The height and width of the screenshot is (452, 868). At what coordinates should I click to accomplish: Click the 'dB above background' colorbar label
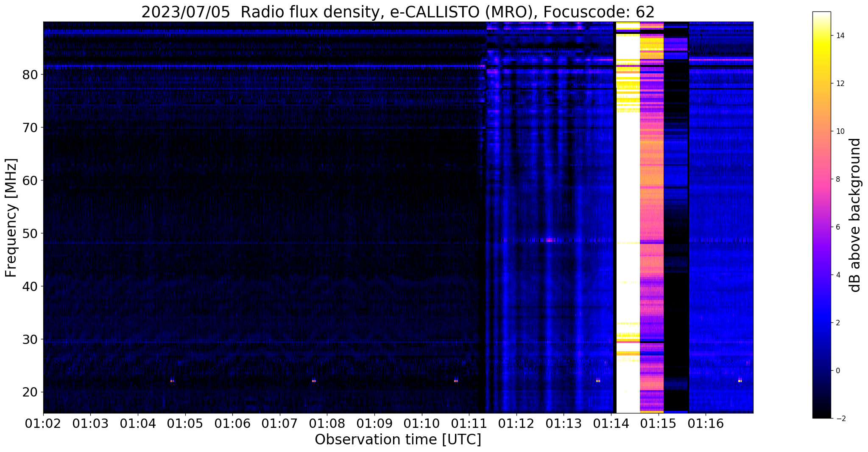click(855, 215)
